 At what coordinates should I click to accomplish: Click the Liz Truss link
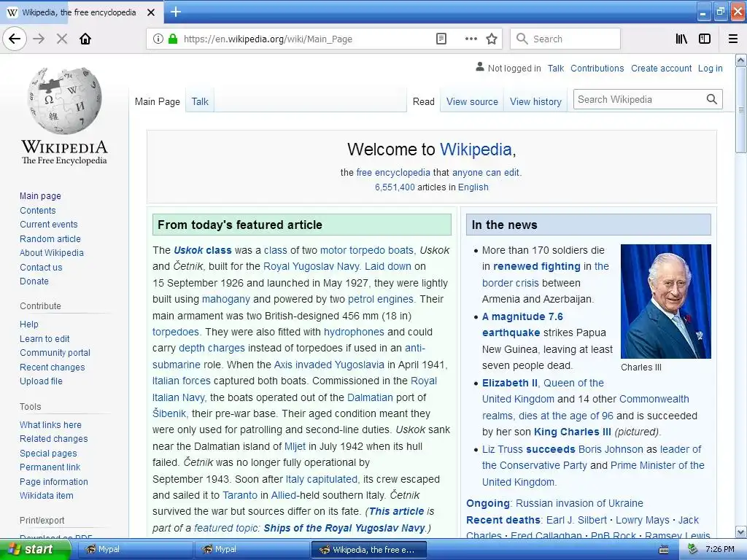tap(502, 449)
